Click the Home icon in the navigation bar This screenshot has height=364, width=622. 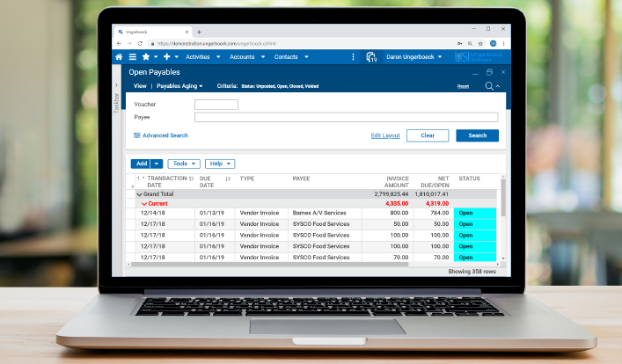coord(120,57)
